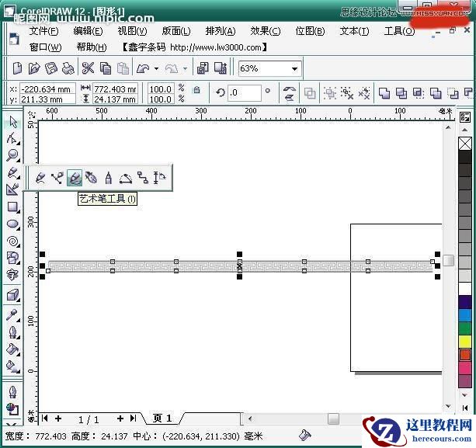Open the 效果(C) menu
Screen dimensions: 476x448
(266, 31)
